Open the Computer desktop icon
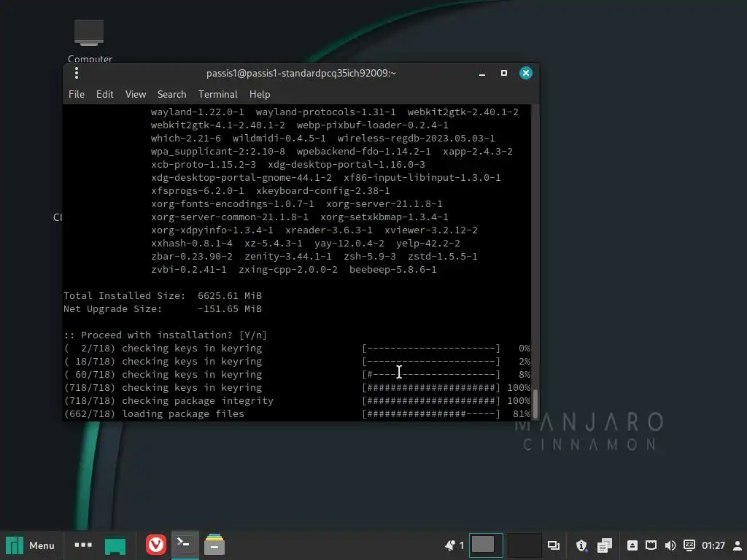This screenshot has width=747, height=560. pos(90,41)
